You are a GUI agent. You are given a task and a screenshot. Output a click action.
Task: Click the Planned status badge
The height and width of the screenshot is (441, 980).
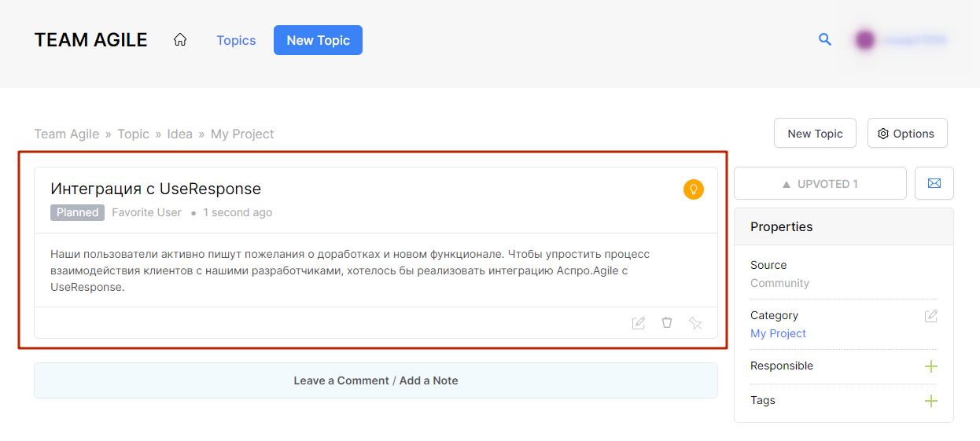pyautogui.click(x=77, y=212)
